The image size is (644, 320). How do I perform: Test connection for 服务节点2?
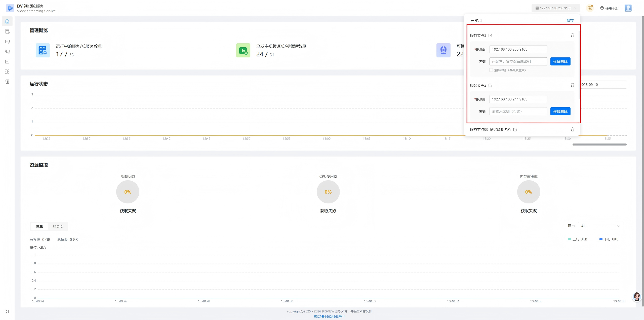pyautogui.click(x=560, y=112)
